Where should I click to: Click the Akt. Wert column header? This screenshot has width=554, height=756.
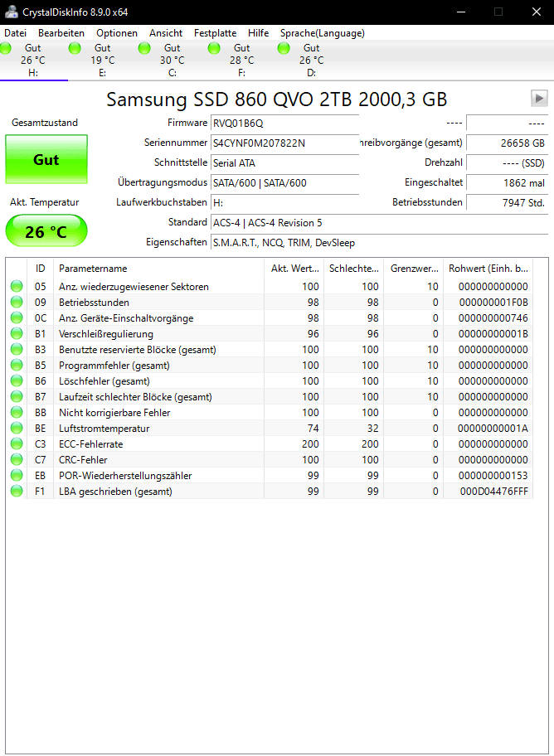294,269
